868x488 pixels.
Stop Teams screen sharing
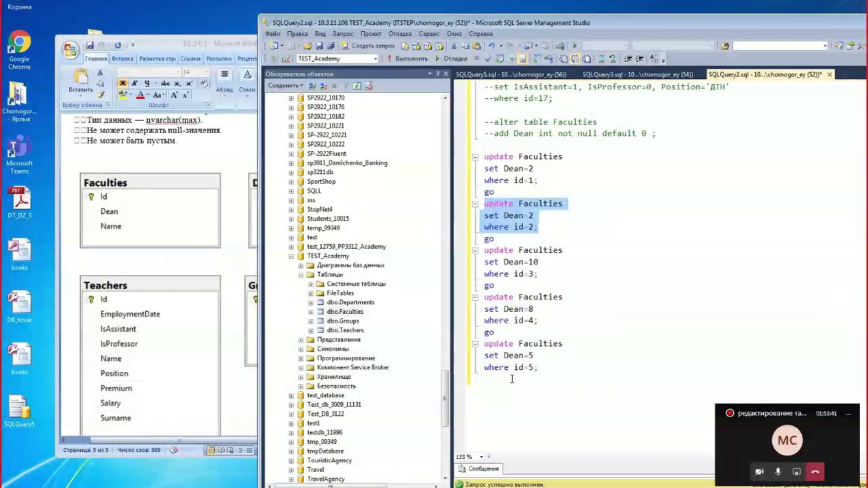[797, 472]
